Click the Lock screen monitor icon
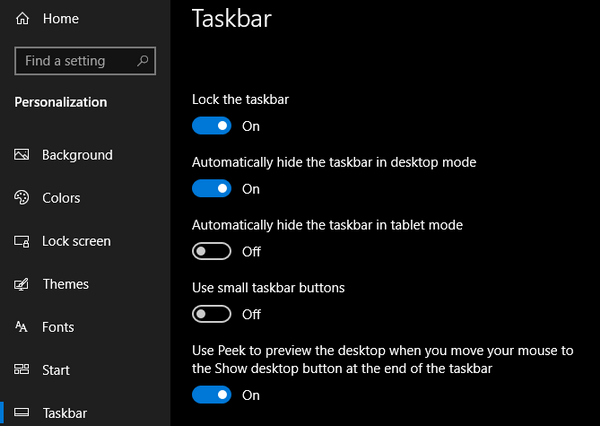The height and width of the screenshot is (426, 600). (22, 241)
